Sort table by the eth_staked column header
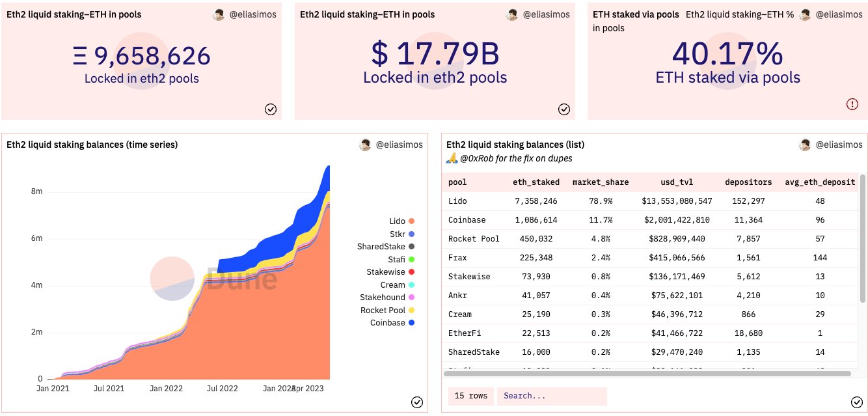 click(535, 182)
